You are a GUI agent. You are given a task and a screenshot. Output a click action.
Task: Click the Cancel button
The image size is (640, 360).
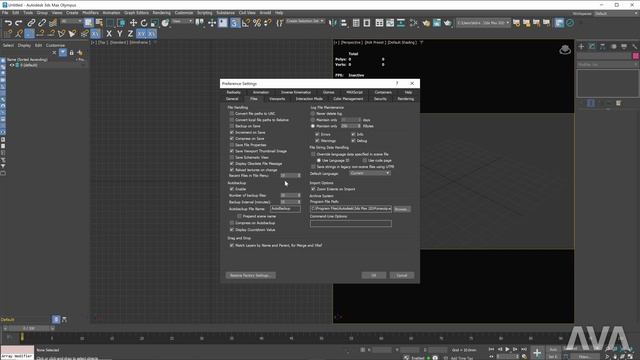[402, 275]
